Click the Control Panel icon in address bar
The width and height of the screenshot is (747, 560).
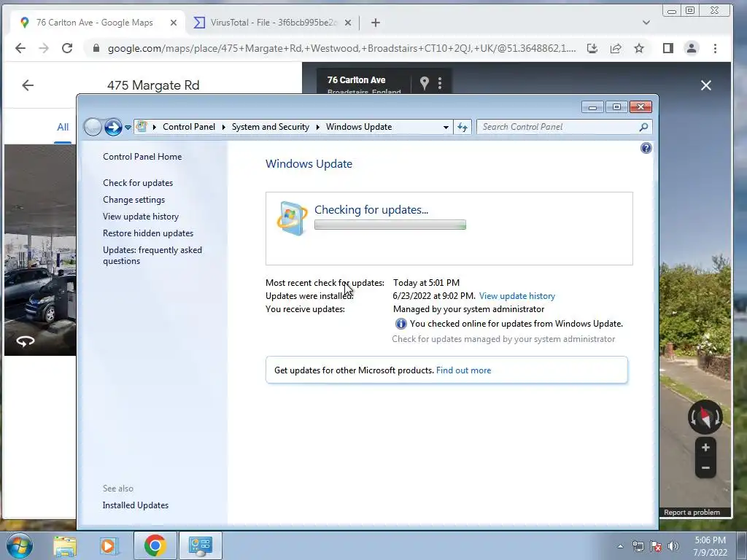142,127
